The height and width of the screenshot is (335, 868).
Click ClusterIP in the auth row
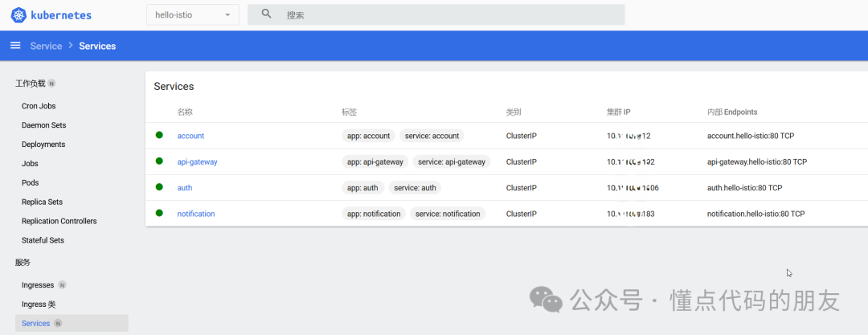click(x=522, y=188)
